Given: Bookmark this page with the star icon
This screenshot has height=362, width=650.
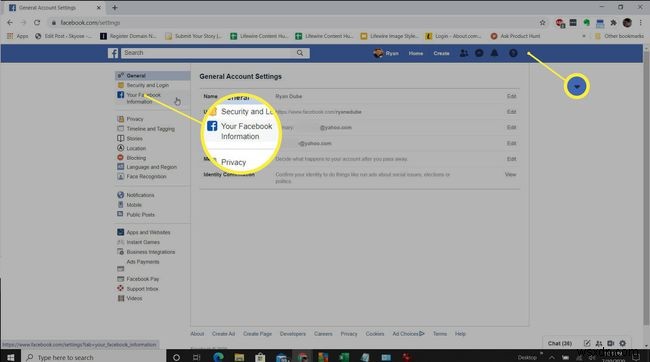Looking at the screenshot, I should [542, 23].
